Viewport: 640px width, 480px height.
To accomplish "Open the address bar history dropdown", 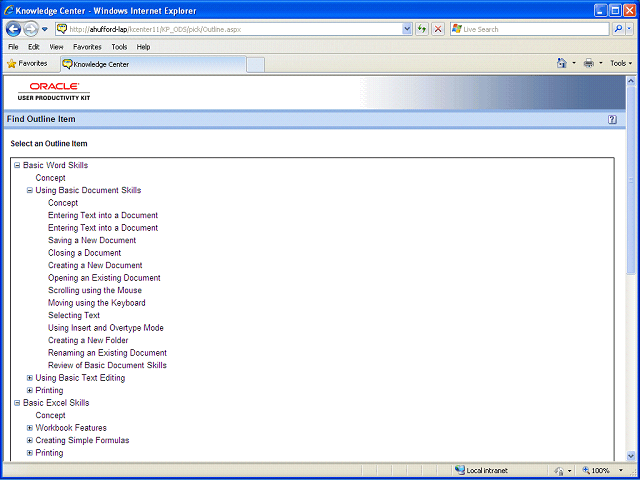I will coord(407,29).
